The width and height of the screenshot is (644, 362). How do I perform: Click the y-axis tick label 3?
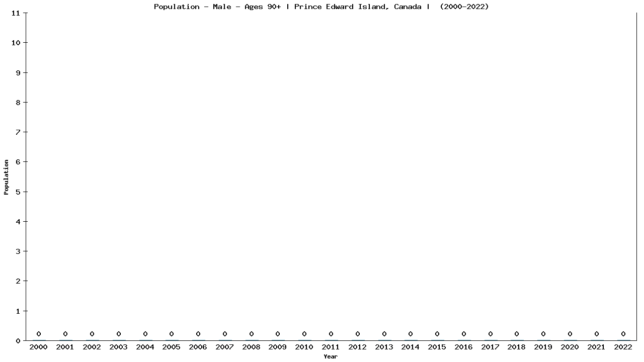click(18, 251)
